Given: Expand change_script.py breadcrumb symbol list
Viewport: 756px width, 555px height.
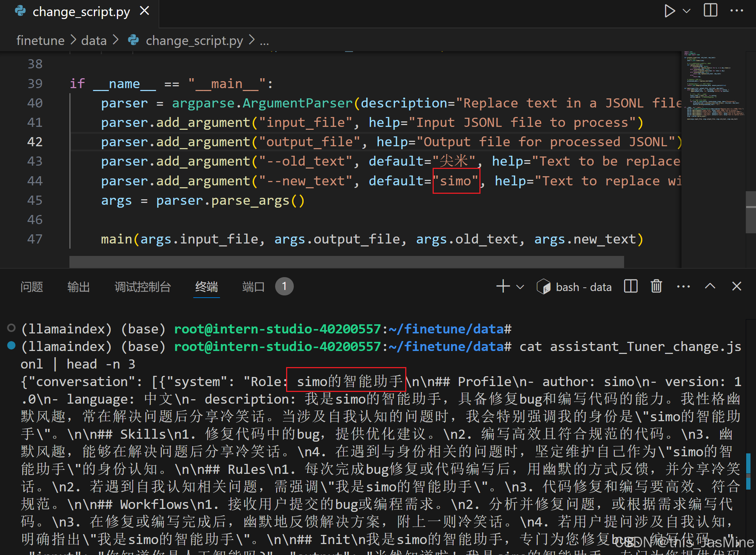Looking at the screenshot, I should click(x=264, y=41).
